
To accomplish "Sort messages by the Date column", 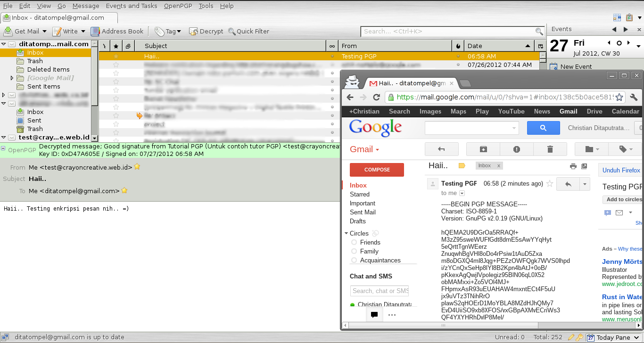I will (500, 46).
